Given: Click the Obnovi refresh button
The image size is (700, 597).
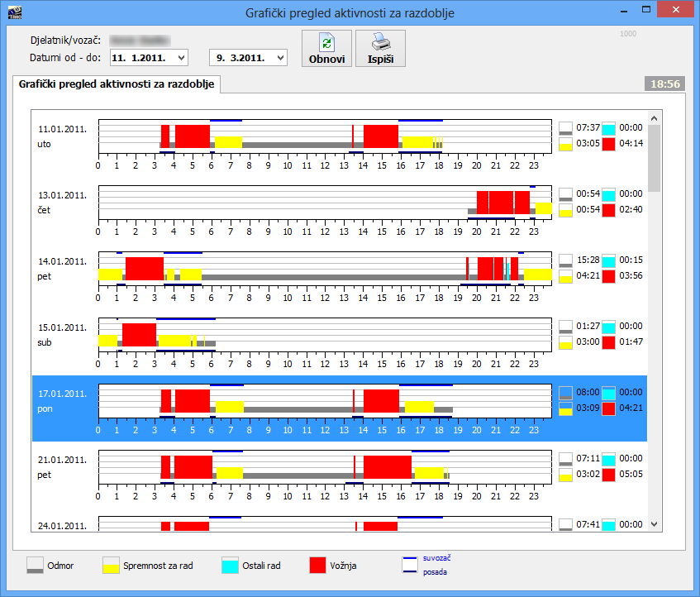Looking at the screenshot, I should [x=326, y=48].
